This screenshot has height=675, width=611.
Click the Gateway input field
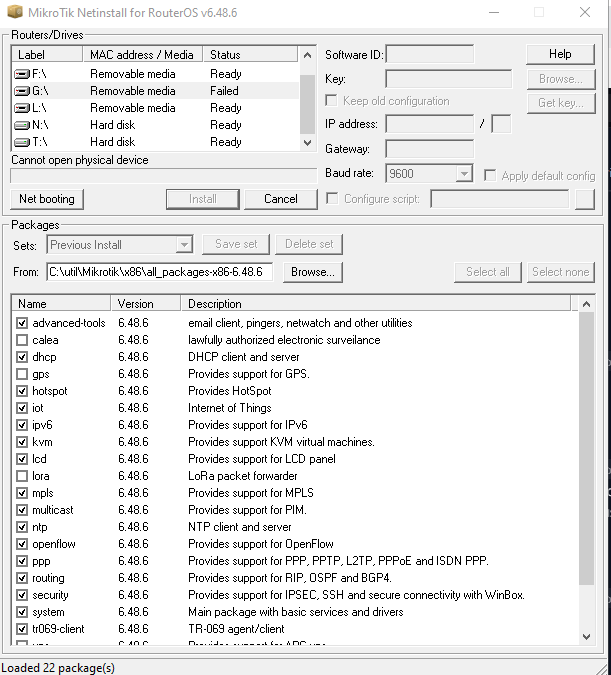point(430,149)
